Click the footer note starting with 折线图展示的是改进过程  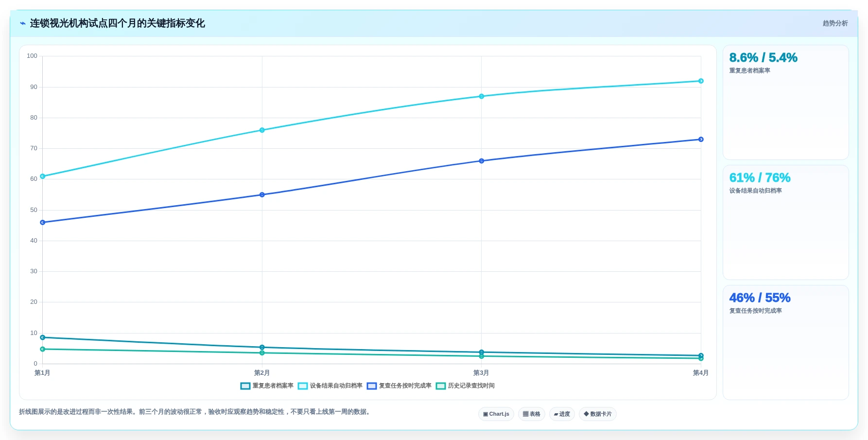(196, 412)
